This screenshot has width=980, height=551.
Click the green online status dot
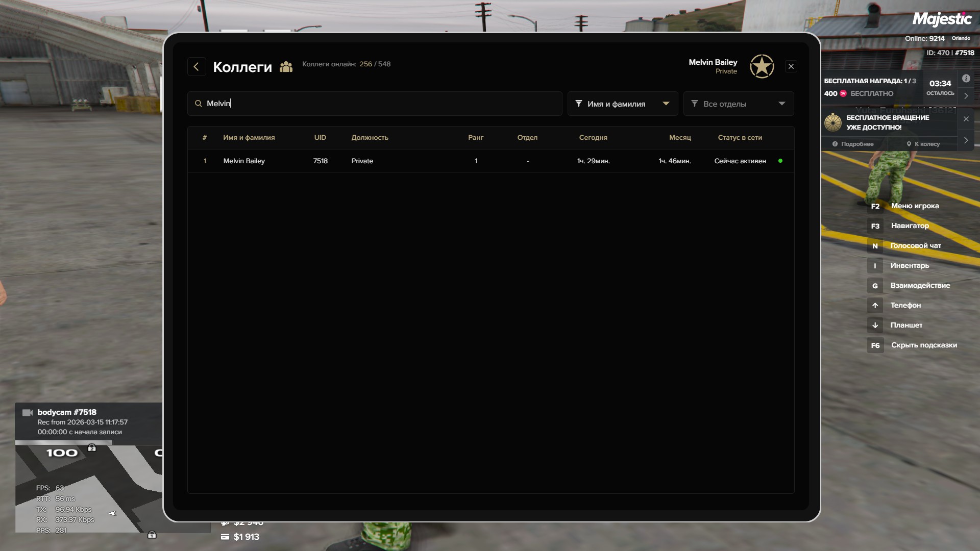point(780,161)
